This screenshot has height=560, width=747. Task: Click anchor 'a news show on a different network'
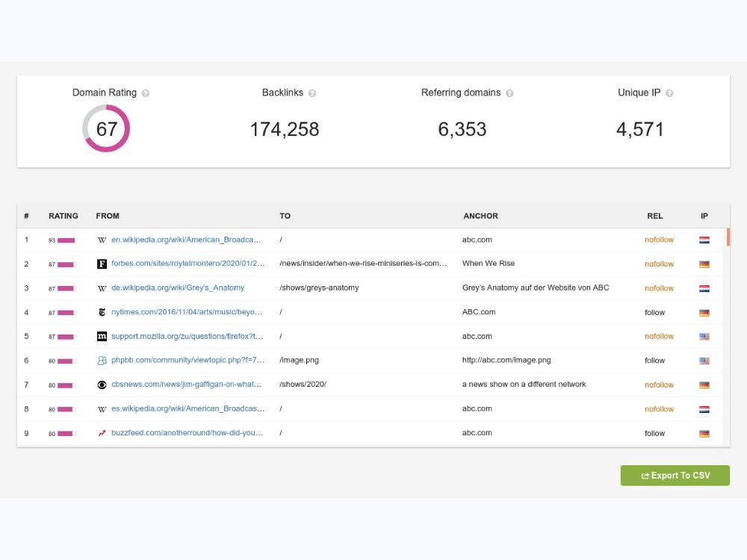pos(524,385)
